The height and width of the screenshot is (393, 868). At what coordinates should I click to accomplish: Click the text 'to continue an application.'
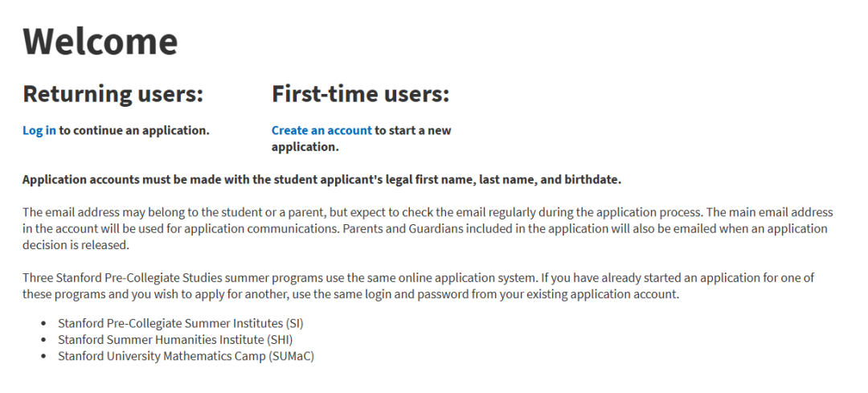point(134,131)
